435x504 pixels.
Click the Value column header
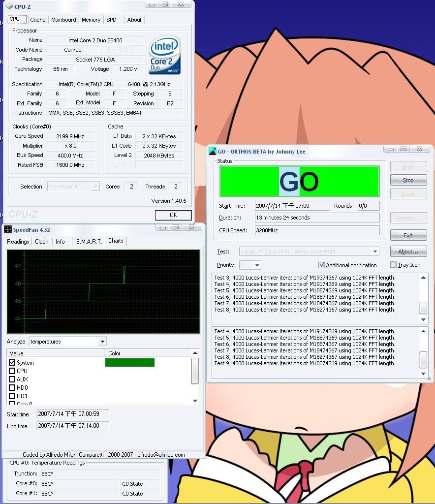point(56,353)
